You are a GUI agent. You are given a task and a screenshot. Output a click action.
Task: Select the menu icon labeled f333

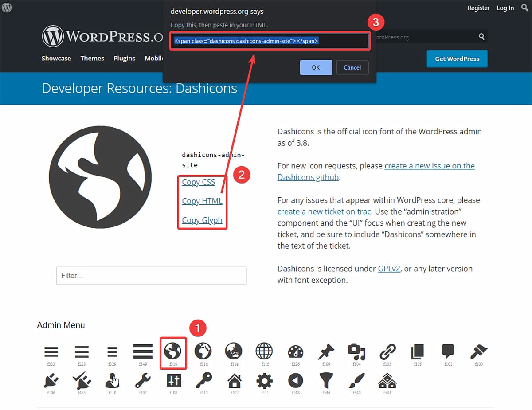pos(51,352)
